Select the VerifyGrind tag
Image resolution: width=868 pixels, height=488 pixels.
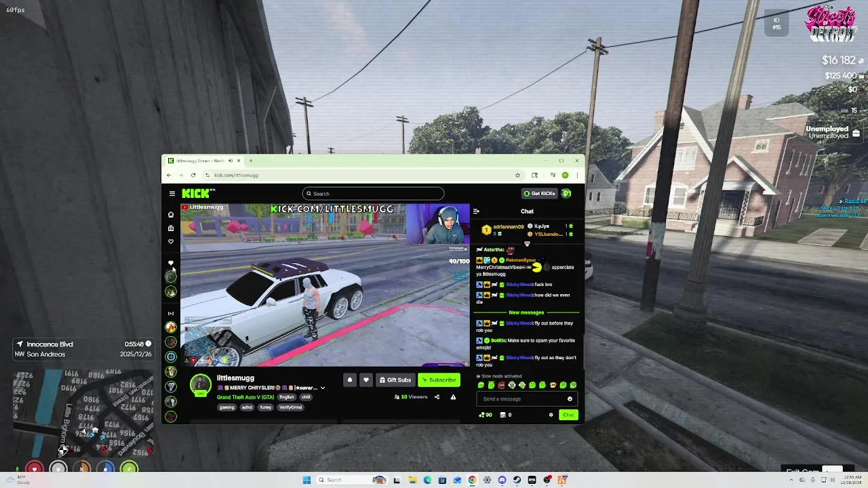pos(290,407)
